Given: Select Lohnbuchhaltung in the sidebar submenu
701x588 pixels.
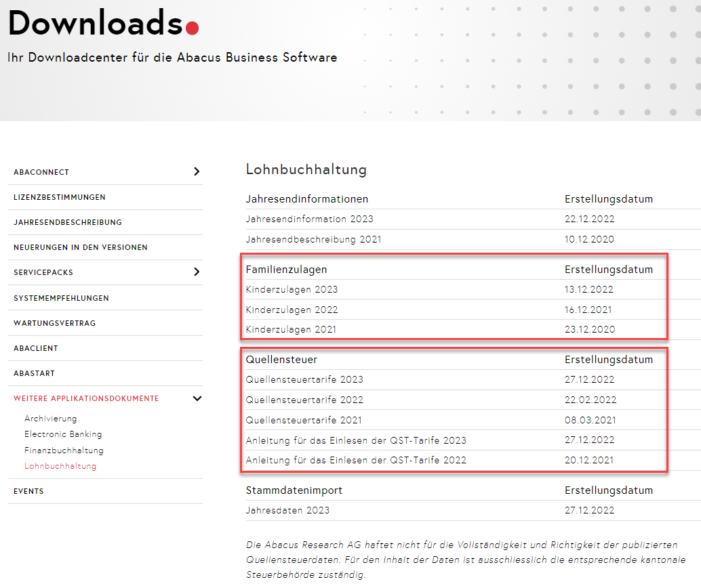Looking at the screenshot, I should coord(60,466).
